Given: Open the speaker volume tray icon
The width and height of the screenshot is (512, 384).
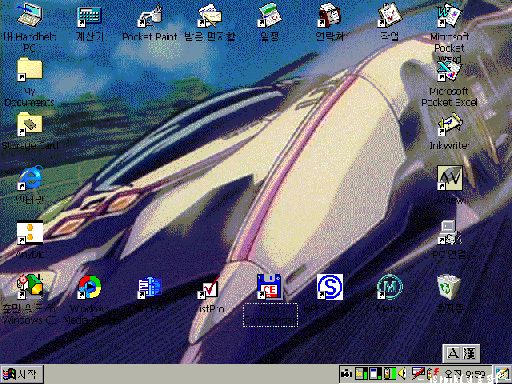Looking at the screenshot, I should click(402, 374).
